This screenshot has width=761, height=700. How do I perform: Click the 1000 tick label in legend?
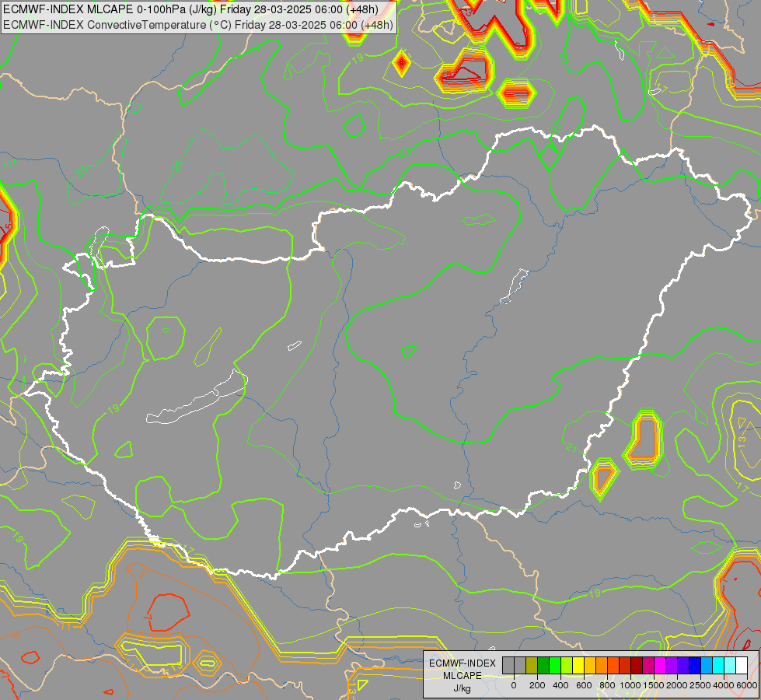[630, 685]
